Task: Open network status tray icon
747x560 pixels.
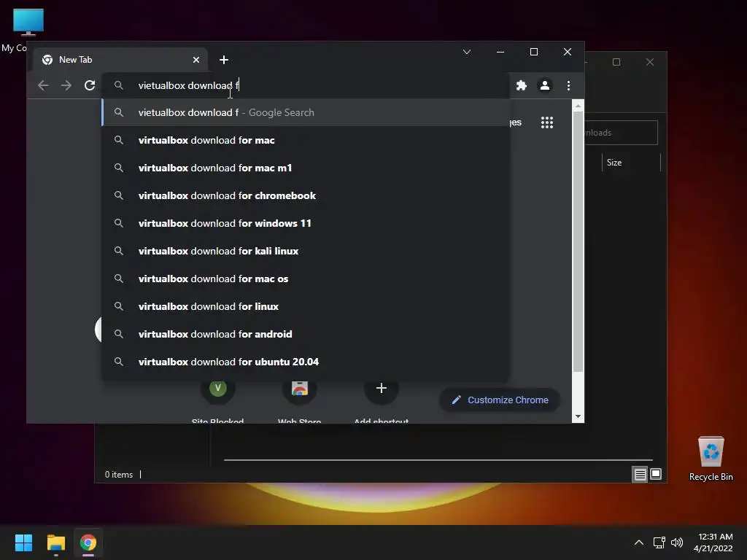Action: point(659,542)
